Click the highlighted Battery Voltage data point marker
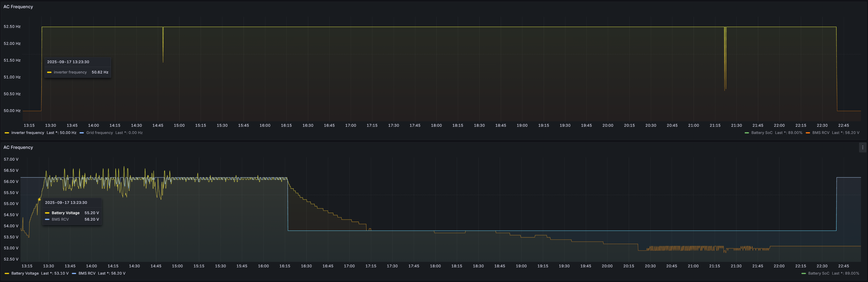 [x=39, y=199]
